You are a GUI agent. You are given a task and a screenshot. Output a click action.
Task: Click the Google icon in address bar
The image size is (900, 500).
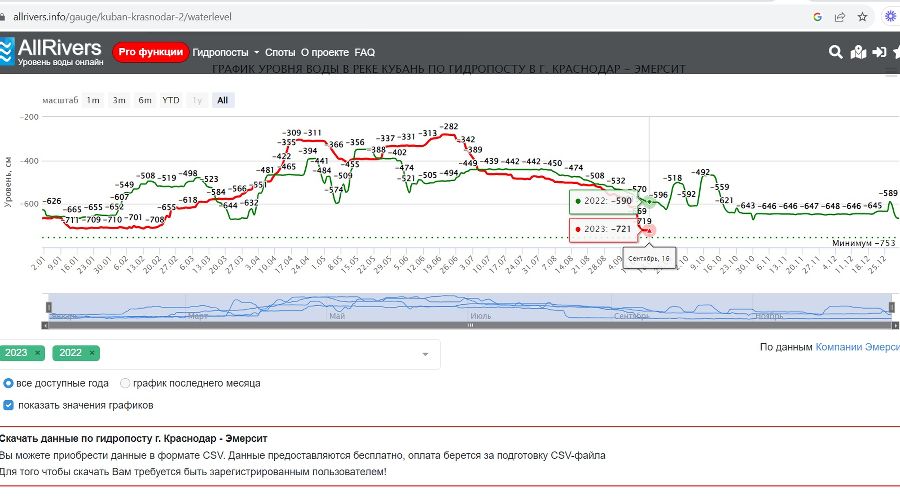point(817,16)
